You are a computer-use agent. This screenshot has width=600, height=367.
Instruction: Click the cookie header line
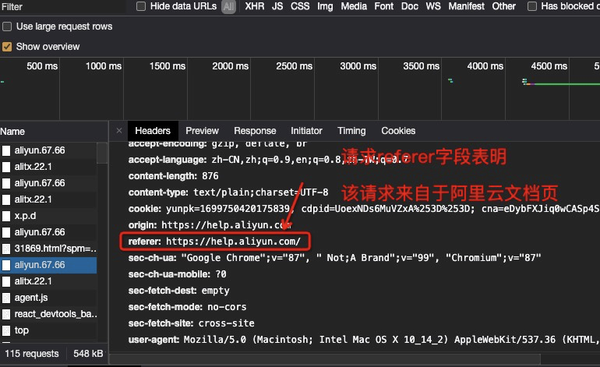click(x=364, y=209)
